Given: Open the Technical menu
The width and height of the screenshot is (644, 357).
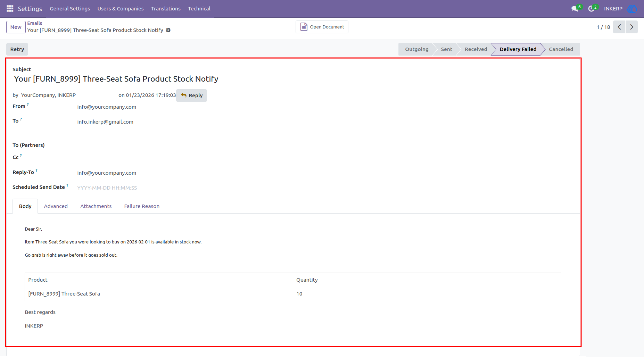Looking at the screenshot, I should click(199, 9).
